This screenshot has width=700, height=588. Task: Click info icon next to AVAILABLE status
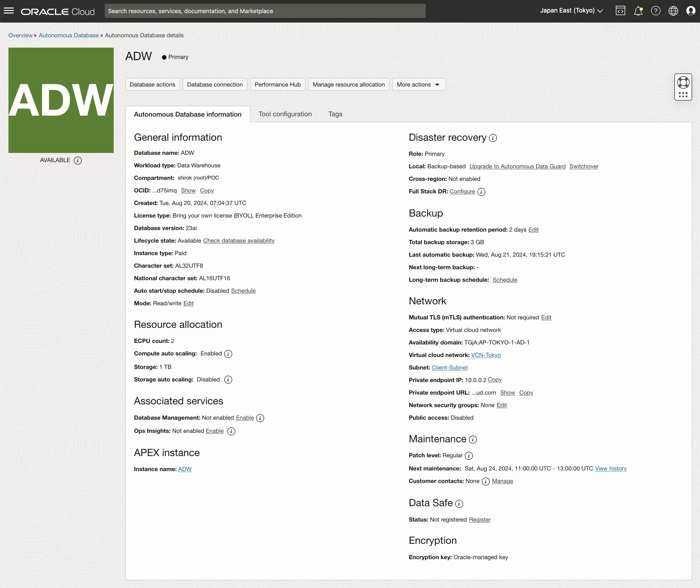point(78,160)
